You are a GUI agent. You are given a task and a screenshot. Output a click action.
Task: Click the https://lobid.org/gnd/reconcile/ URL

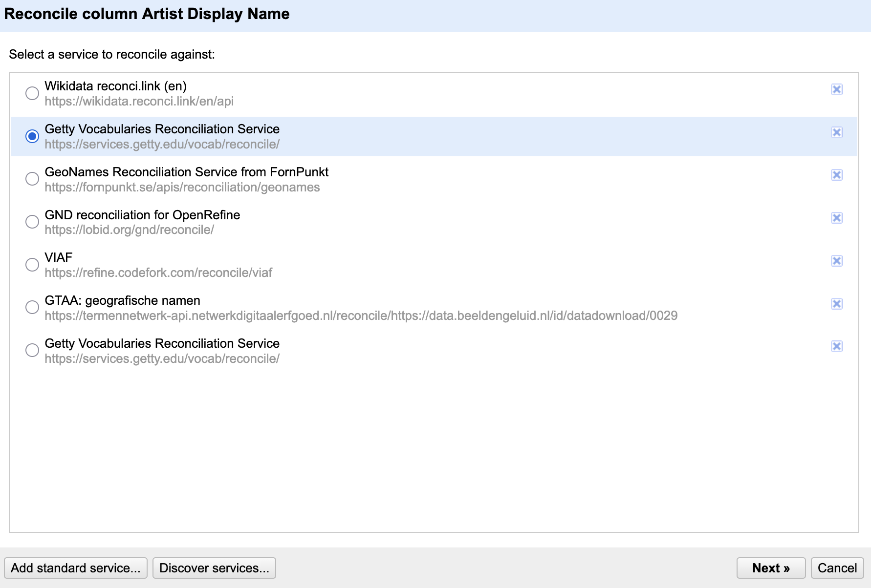(130, 230)
